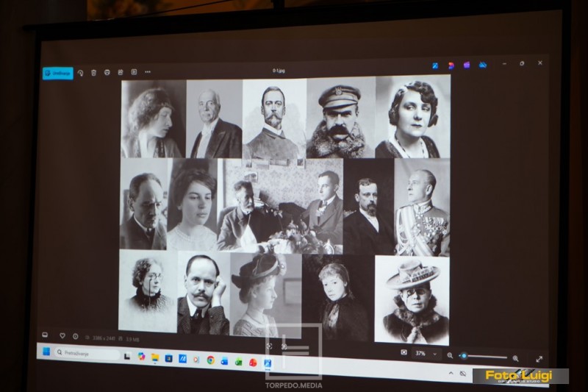Toggle the filmstrip view icon
The image size is (588, 392).
[x=45, y=335]
